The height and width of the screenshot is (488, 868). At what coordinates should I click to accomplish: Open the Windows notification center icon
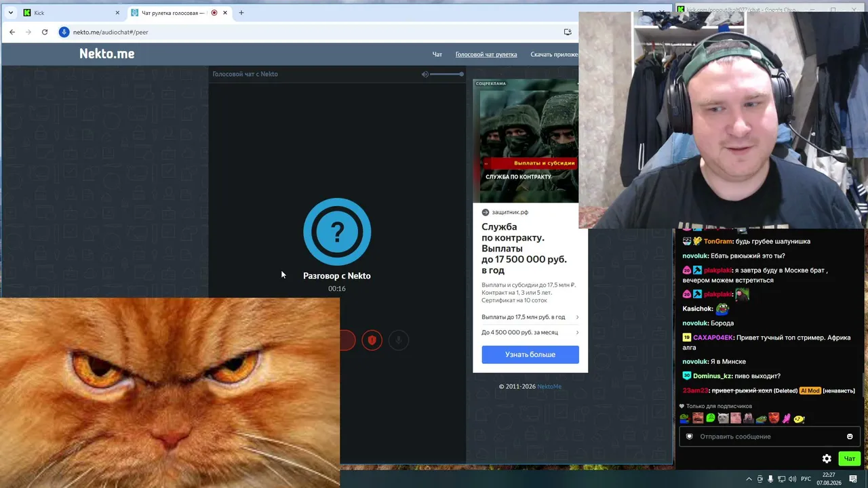853,479
